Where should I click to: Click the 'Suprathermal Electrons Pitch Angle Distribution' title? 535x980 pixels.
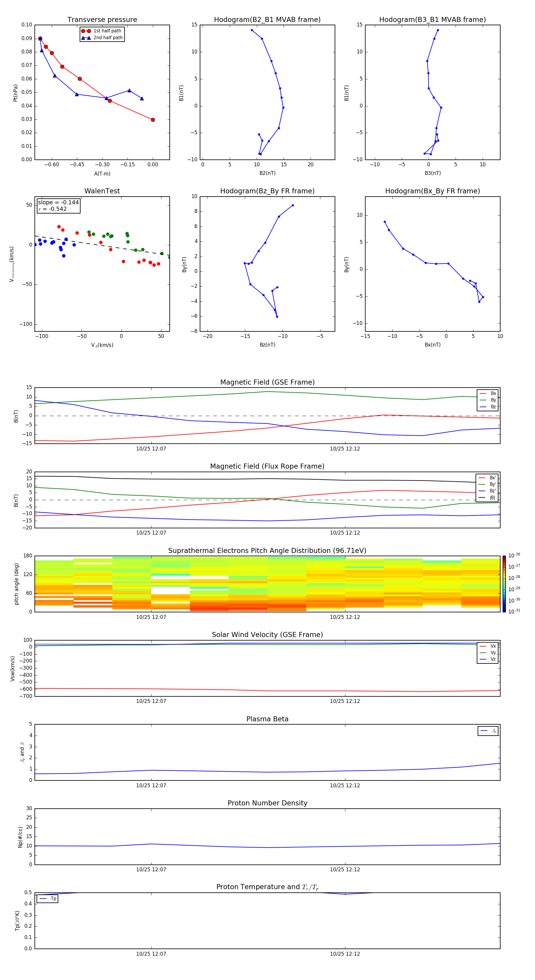(x=267, y=551)
